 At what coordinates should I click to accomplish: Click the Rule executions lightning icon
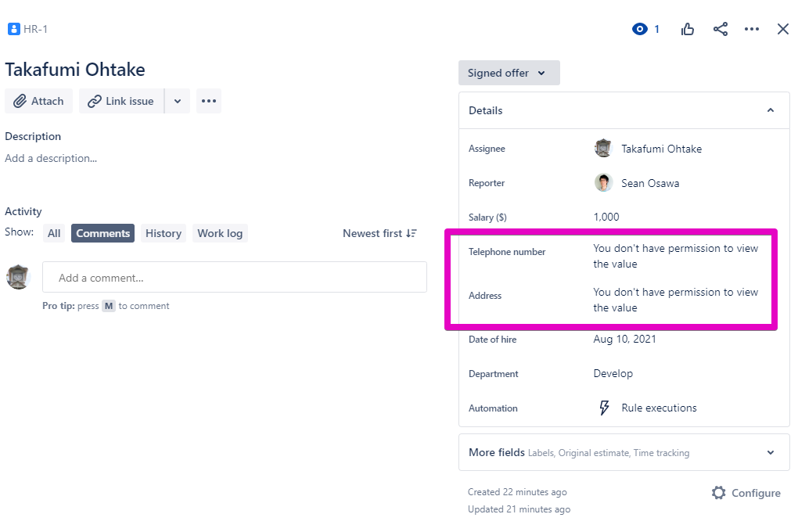point(604,408)
